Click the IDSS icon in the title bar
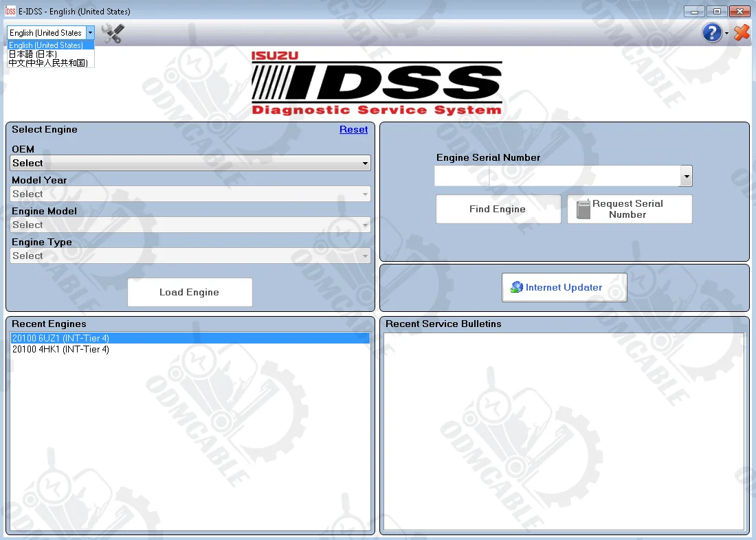The image size is (756, 540). pos(9,11)
